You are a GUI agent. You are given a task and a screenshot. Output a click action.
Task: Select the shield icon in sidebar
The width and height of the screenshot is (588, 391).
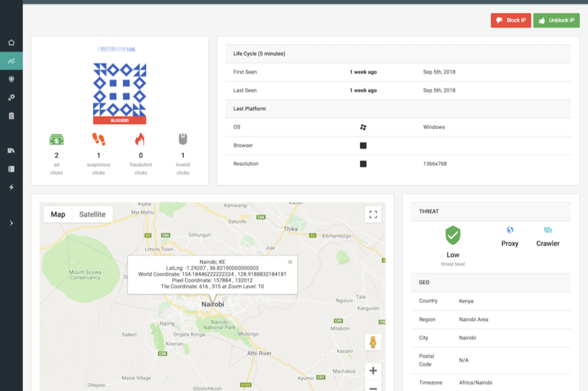click(11, 79)
